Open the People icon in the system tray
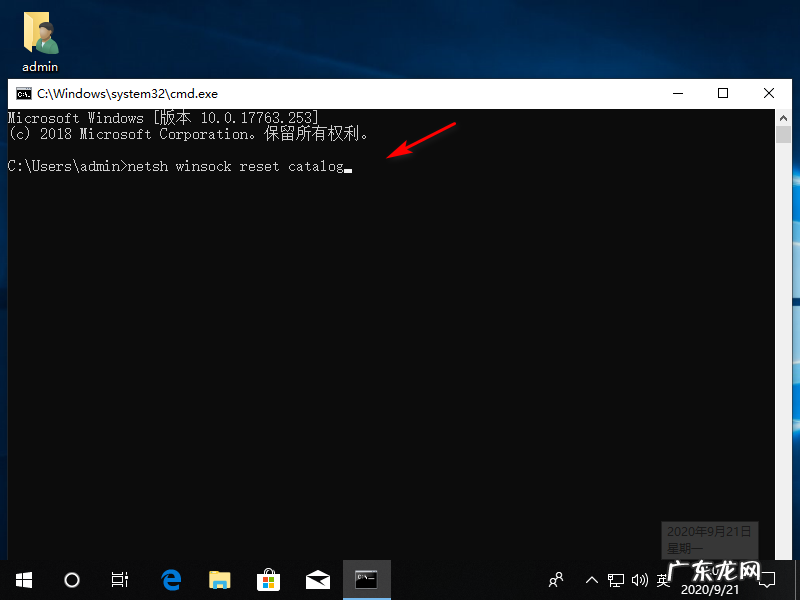800x600 pixels. (x=555, y=580)
